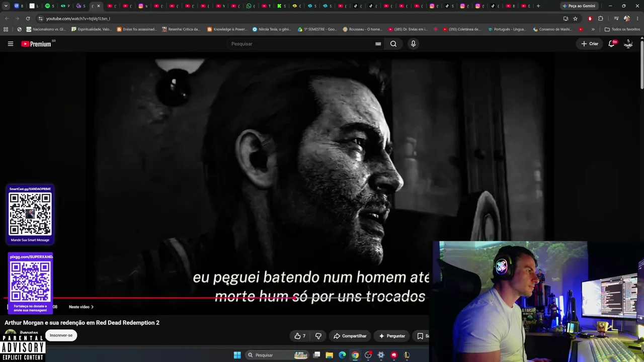Launch Microsoft Edge from the taskbar
Screen dimensions: 644x362
click(x=342, y=355)
